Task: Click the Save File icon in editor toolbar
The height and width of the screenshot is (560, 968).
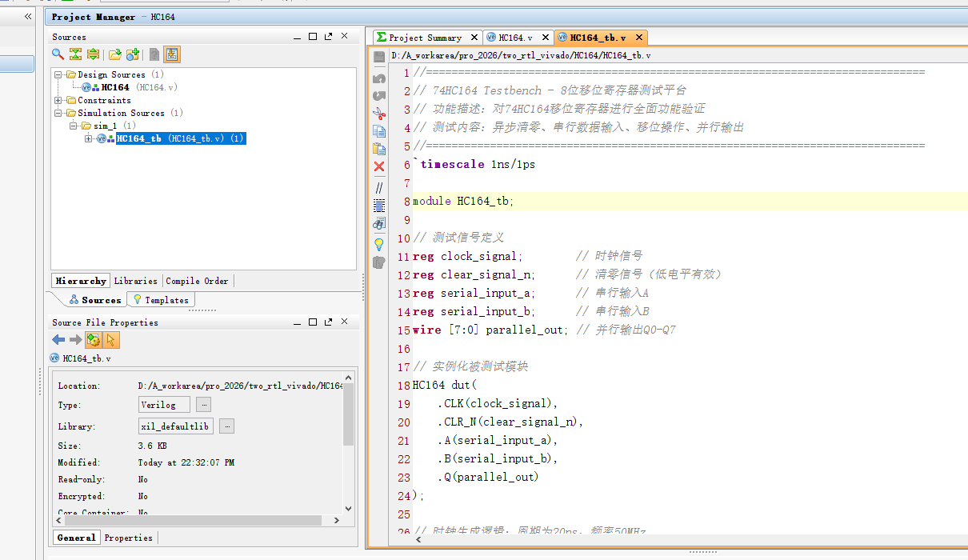Action: point(379,57)
